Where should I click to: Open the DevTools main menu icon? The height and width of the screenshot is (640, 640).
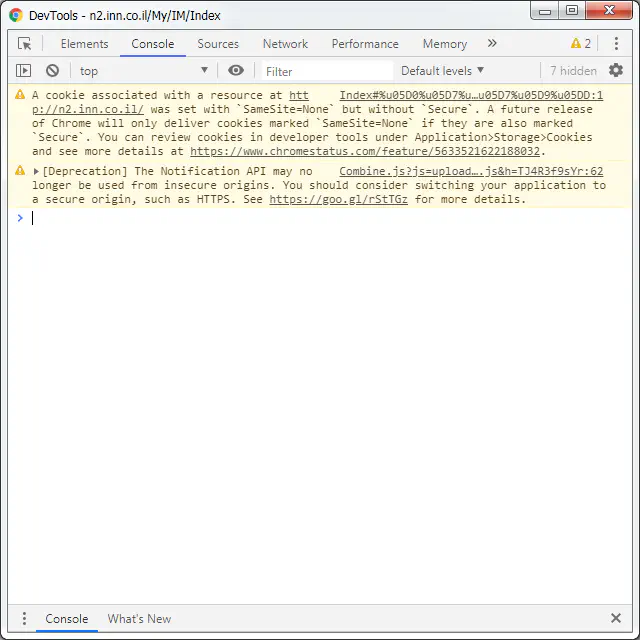[x=616, y=44]
